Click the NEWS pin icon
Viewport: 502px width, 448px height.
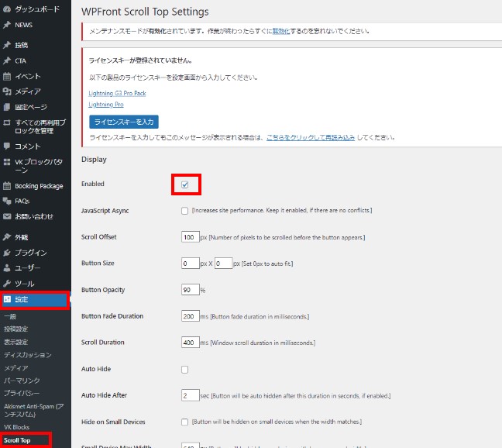coord(7,25)
